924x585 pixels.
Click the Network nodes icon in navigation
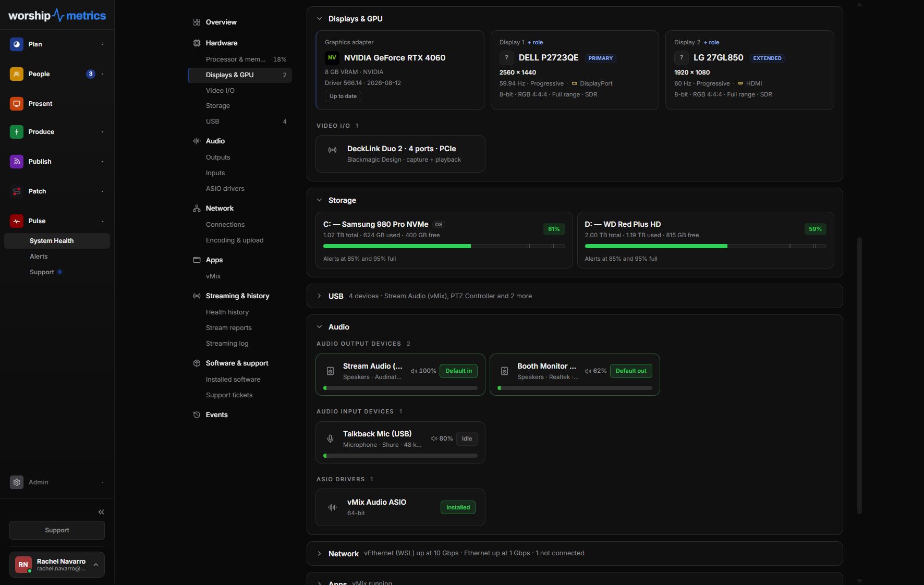coord(197,208)
